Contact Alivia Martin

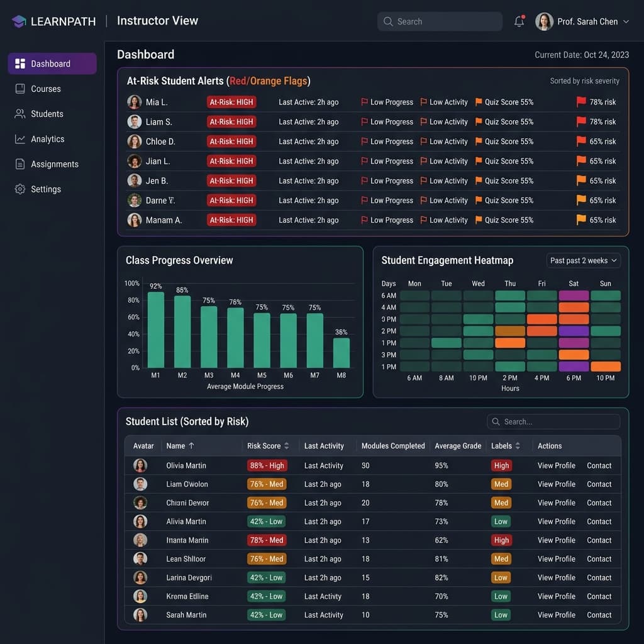[599, 521]
